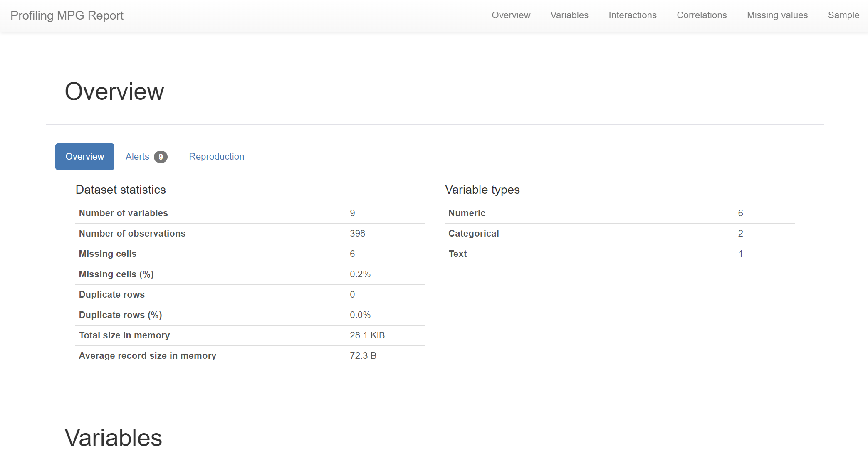Click the Variable types heading

[x=482, y=190]
